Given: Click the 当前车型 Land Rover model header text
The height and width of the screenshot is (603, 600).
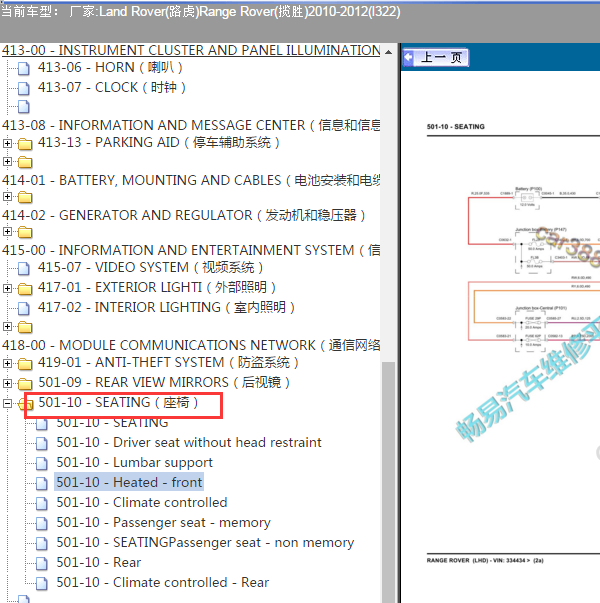Looking at the screenshot, I should (200, 12).
